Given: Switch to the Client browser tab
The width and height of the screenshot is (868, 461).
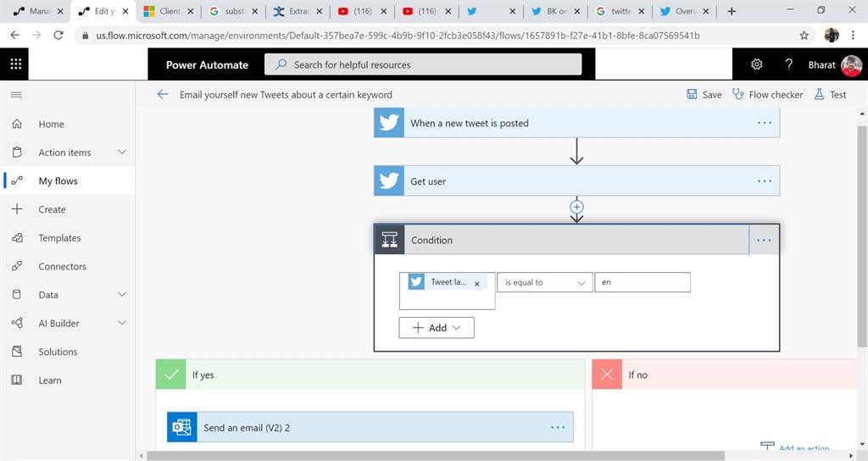Looking at the screenshot, I should [169, 11].
